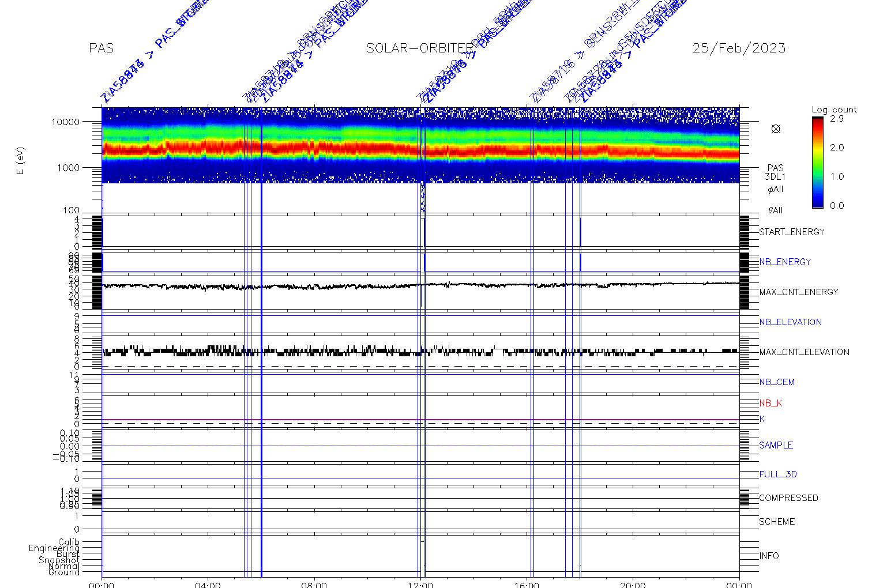Click the 'INFO' panel label

click(x=769, y=556)
